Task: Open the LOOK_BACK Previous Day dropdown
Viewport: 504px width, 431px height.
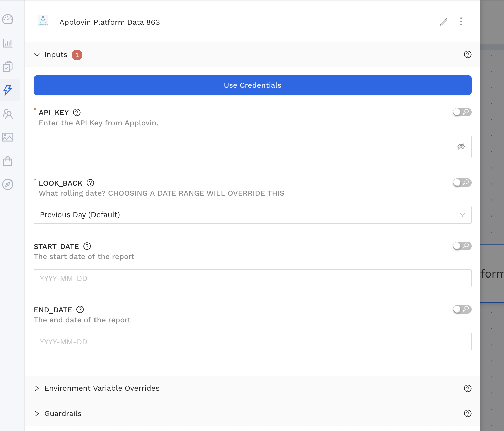Action: click(x=252, y=215)
